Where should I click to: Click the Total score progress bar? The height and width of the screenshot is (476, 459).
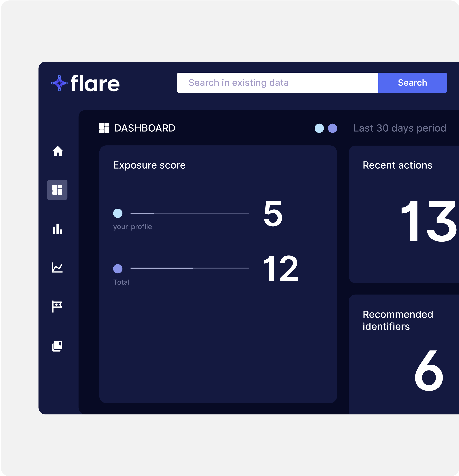click(x=190, y=268)
